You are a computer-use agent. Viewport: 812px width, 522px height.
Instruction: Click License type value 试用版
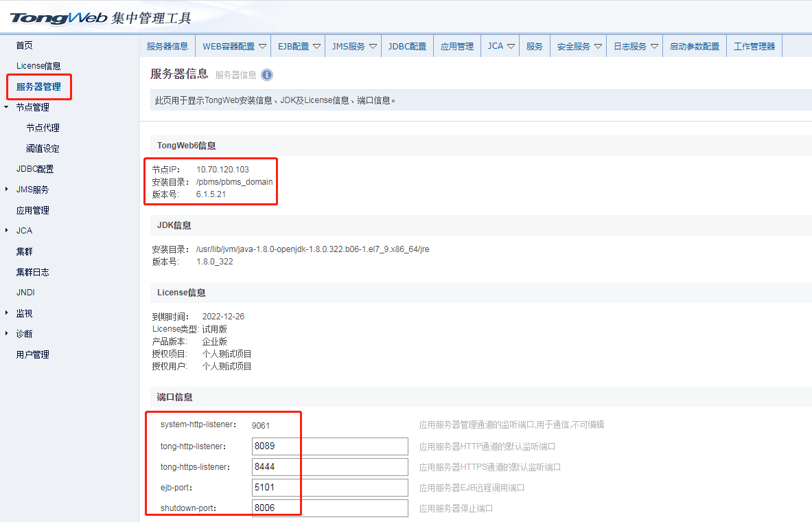click(x=214, y=329)
